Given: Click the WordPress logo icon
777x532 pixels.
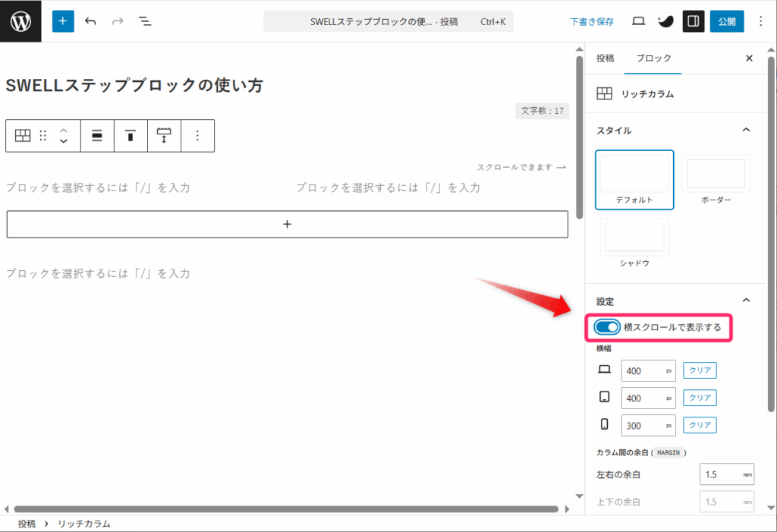Looking at the screenshot, I should point(21,22).
